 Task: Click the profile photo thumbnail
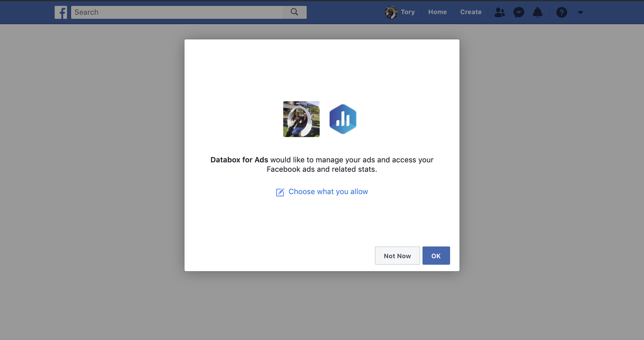[x=301, y=119]
